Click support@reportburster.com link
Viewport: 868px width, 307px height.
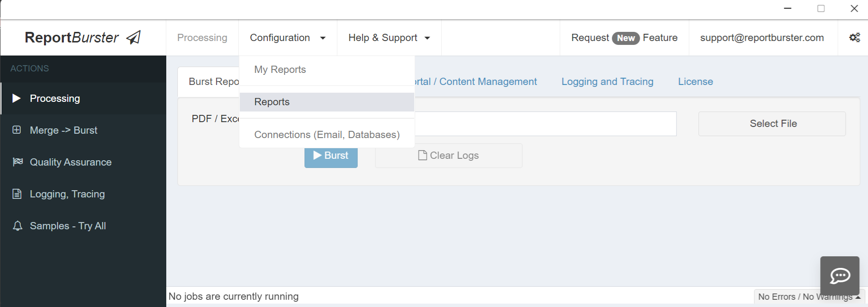tap(762, 38)
